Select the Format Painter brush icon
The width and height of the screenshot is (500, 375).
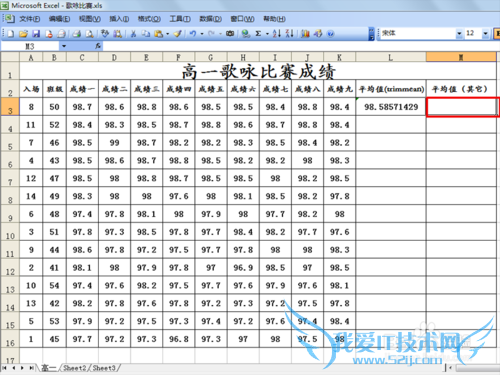tap(178, 34)
